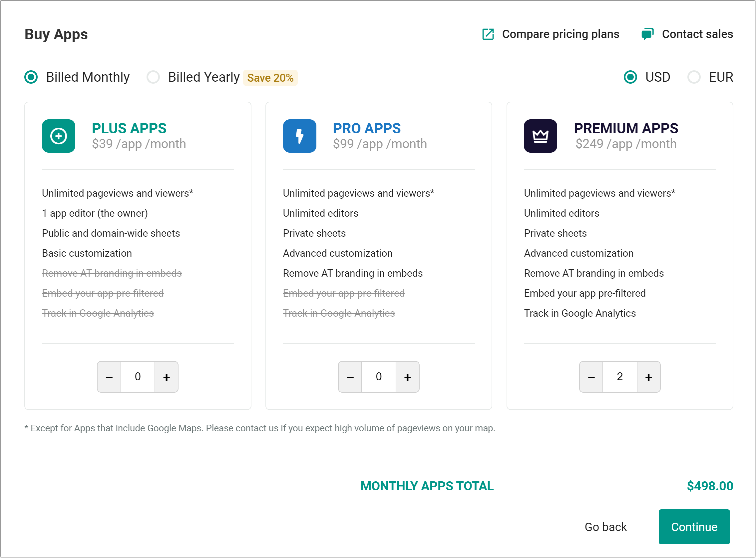Screen dimensions: 756x558
Task: Click the Compare pricing plans external-link icon
Action: click(x=488, y=34)
